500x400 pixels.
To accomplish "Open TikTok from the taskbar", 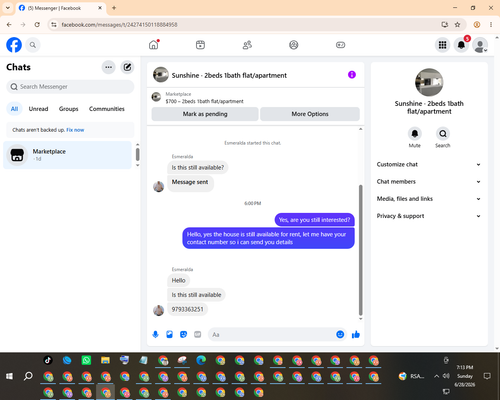I will [48, 360].
